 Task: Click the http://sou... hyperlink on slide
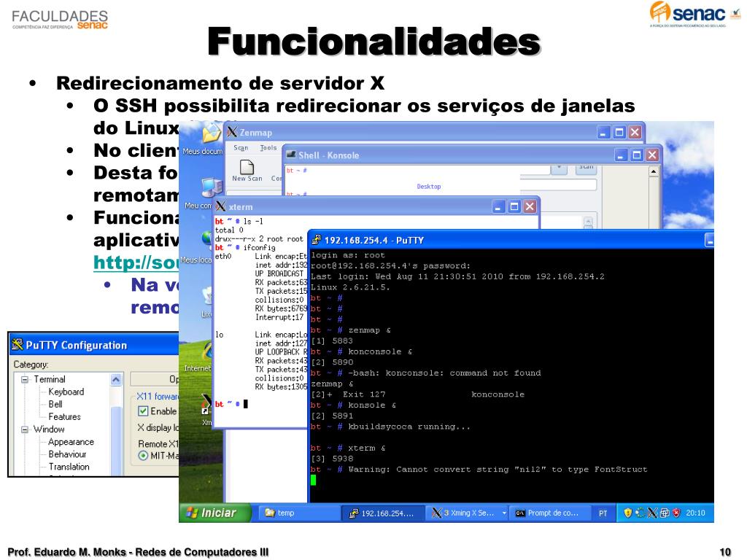(136, 262)
